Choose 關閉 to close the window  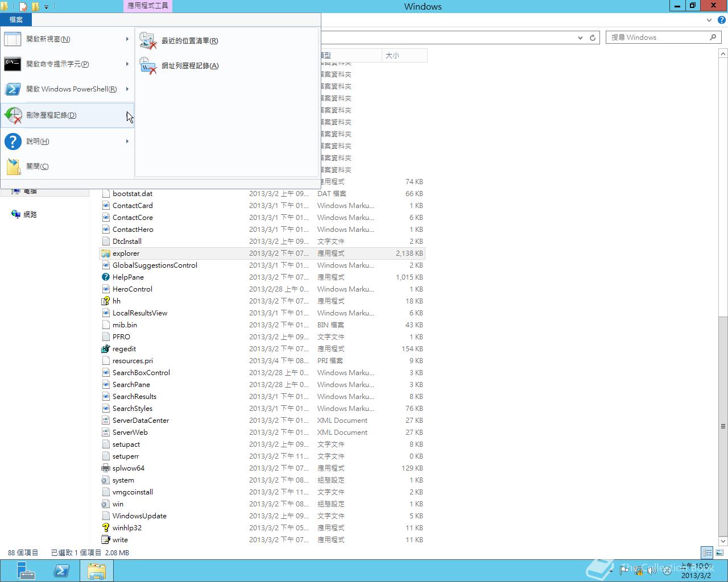(x=67, y=167)
